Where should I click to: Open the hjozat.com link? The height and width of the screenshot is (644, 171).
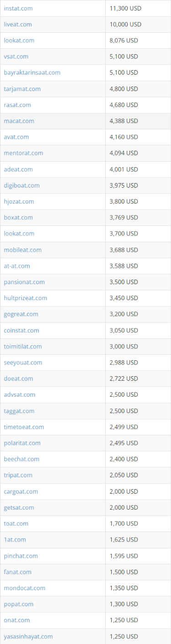coord(19,201)
